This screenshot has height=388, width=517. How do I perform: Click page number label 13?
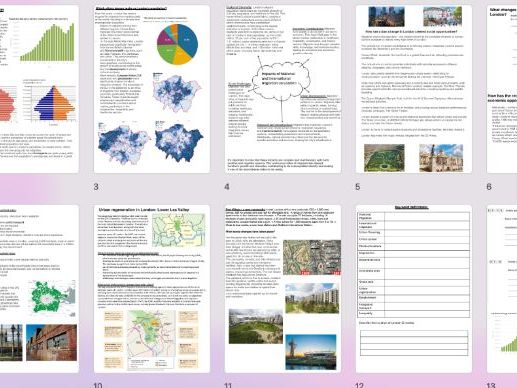pyautogui.click(x=491, y=385)
